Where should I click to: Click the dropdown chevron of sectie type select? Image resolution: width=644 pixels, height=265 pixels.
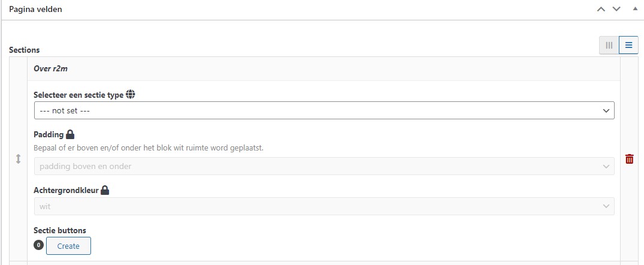point(606,110)
